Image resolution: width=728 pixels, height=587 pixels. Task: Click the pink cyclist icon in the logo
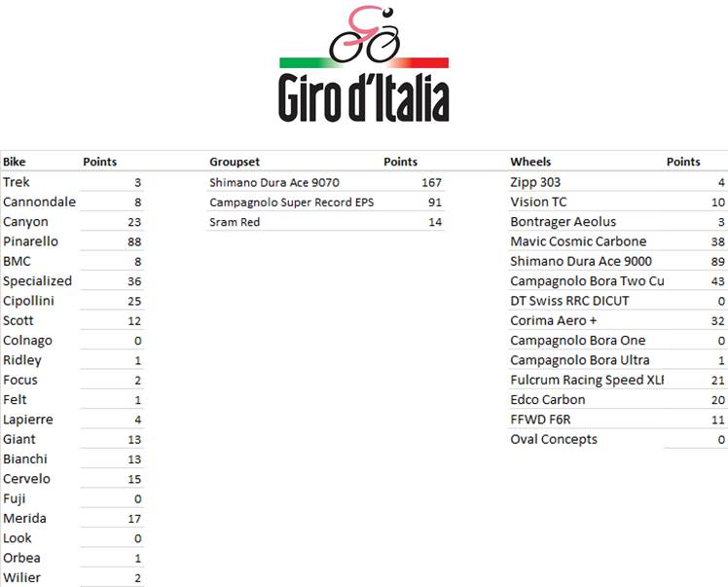click(364, 34)
